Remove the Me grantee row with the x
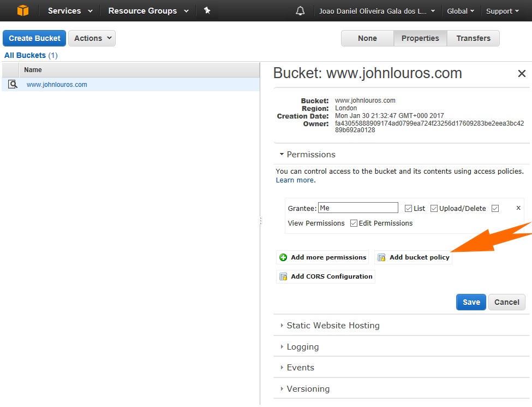Image resolution: width=532 pixels, height=407 pixels. (518, 208)
